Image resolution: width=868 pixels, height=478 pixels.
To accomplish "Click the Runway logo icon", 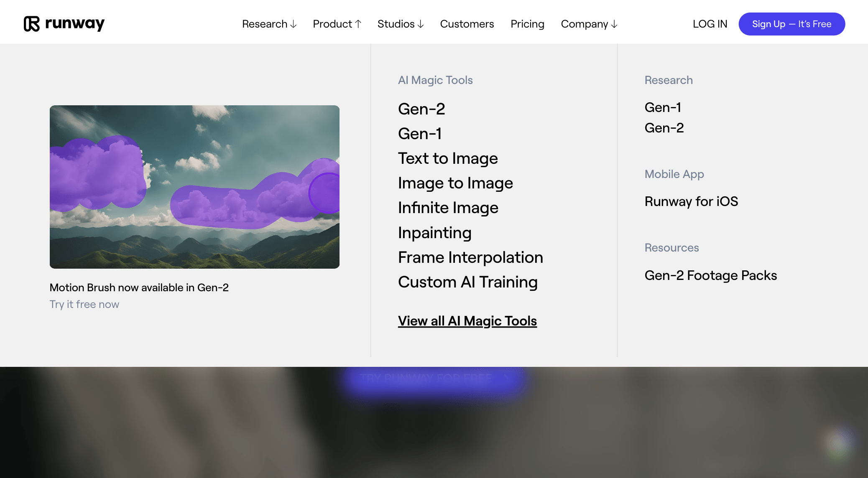I will [32, 24].
